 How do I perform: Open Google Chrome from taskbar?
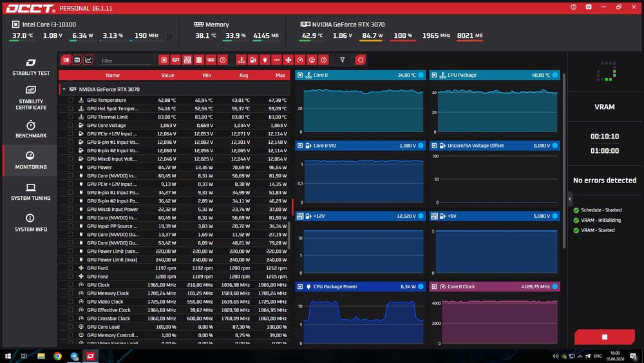pos(57,356)
